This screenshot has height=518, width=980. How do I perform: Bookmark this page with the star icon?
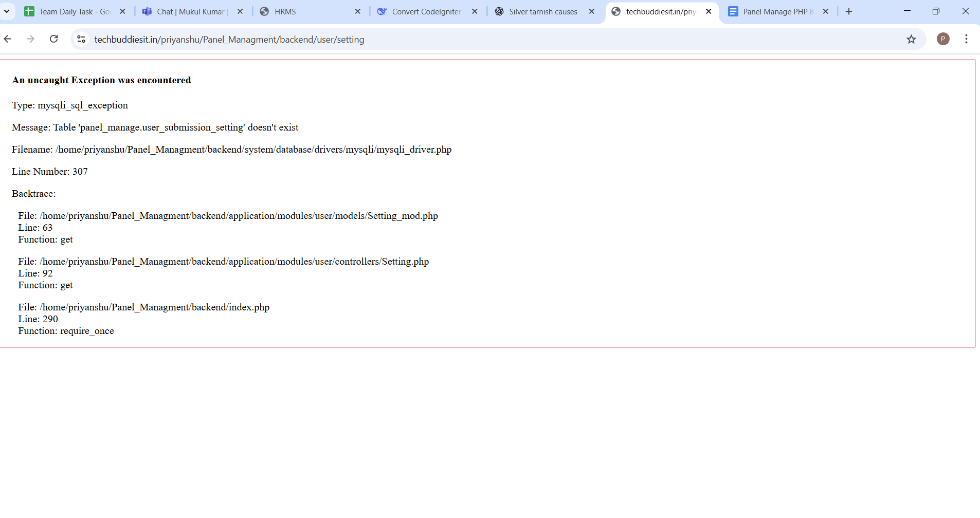(x=911, y=39)
